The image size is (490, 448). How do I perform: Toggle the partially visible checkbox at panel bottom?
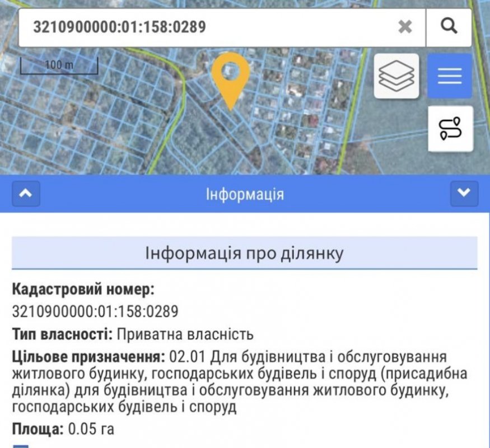click(21, 446)
